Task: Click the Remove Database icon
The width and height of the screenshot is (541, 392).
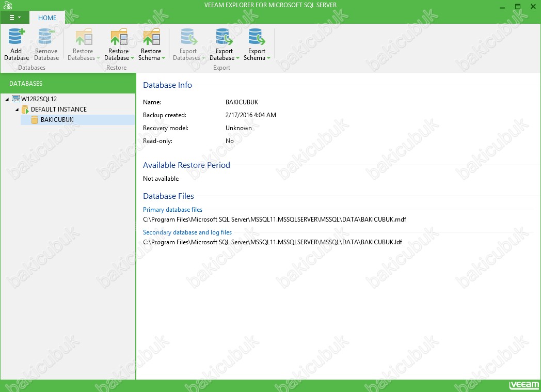Action: (46, 37)
